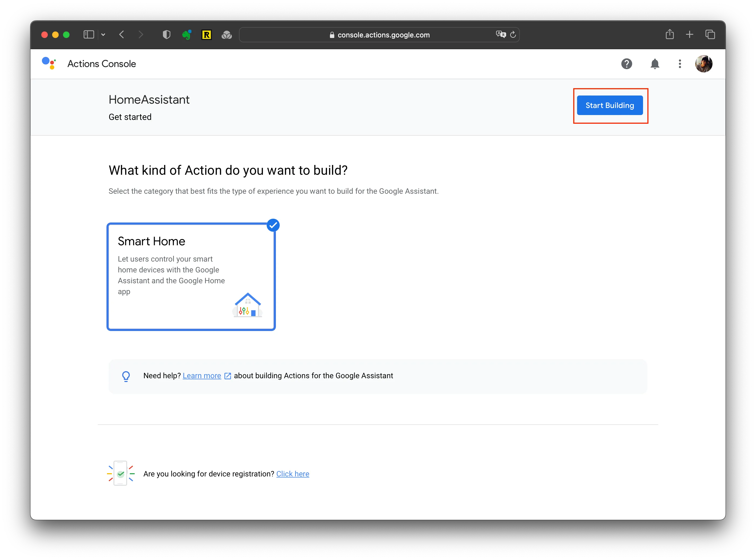Click the Get started text
The height and width of the screenshot is (560, 756).
pyautogui.click(x=130, y=117)
